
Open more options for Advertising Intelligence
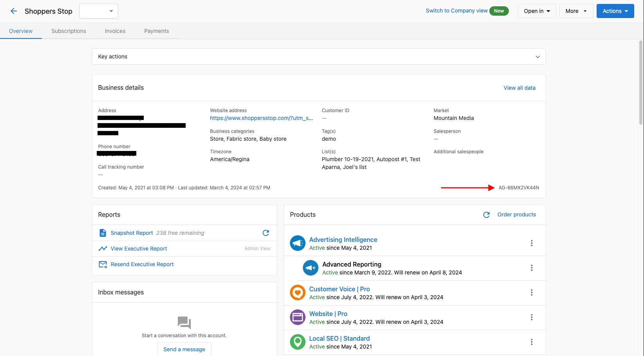[x=532, y=243]
